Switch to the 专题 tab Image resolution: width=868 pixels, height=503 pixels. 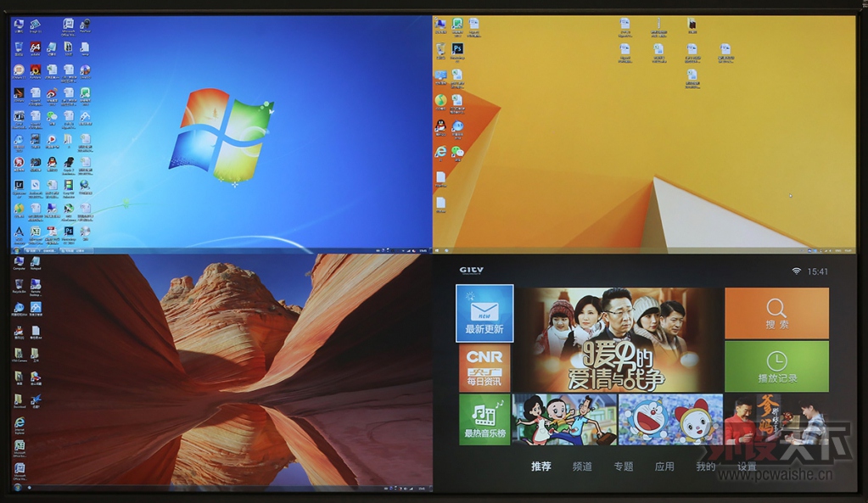pos(624,467)
